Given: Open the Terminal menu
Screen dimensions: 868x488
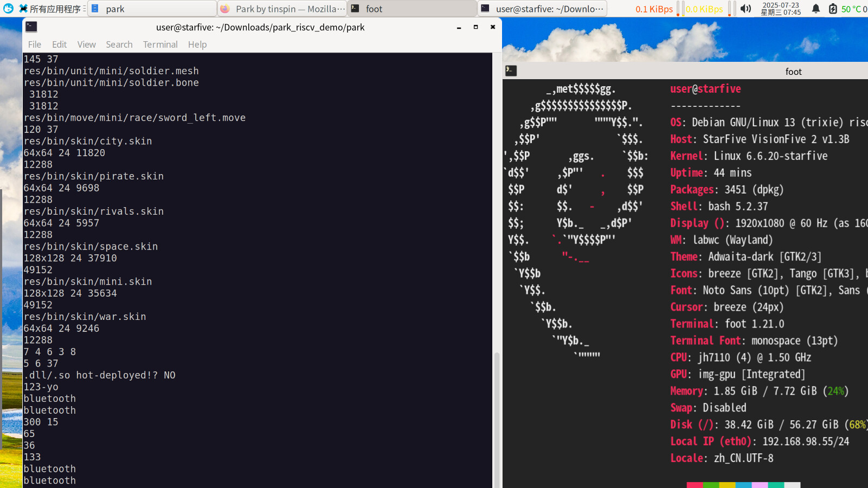Looking at the screenshot, I should point(160,44).
